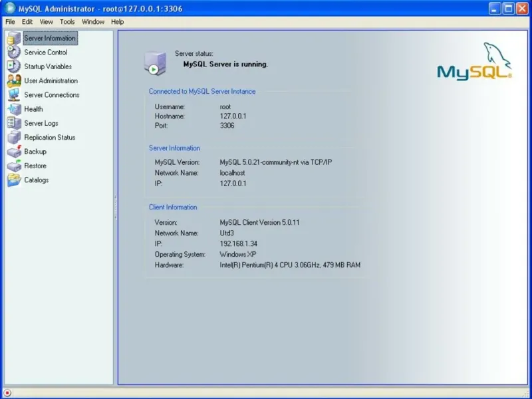Open the Health section label
The width and height of the screenshot is (532, 399).
(x=33, y=109)
